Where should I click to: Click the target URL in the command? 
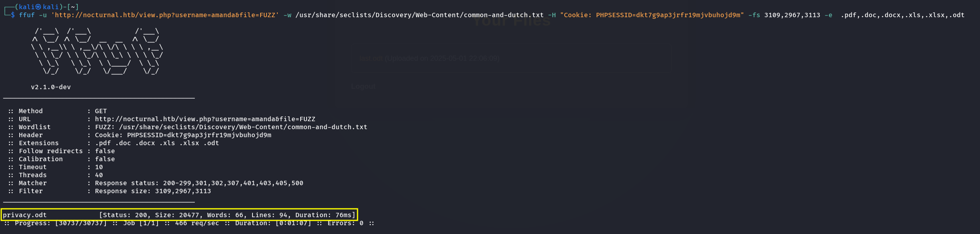tap(165, 15)
